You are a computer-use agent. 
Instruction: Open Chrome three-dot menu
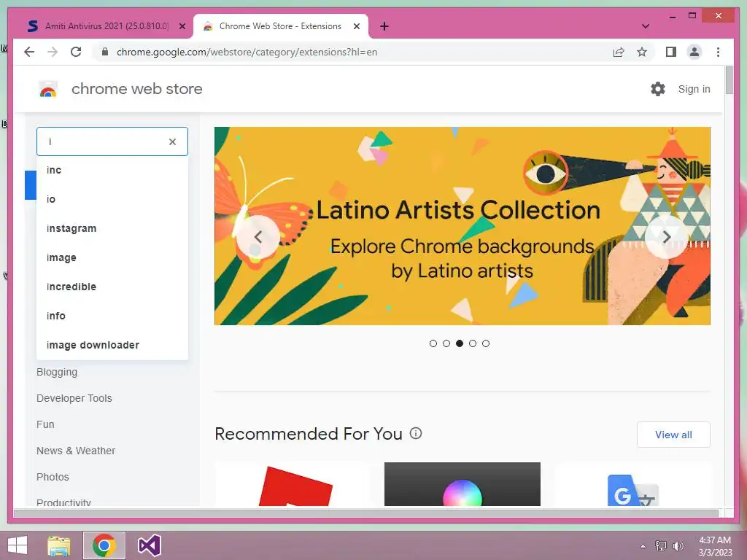718,52
